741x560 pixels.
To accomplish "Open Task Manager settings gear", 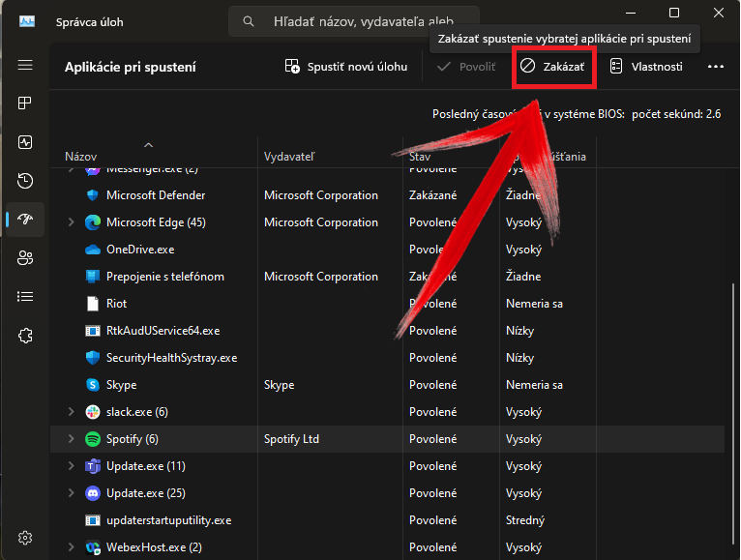I will (25, 538).
